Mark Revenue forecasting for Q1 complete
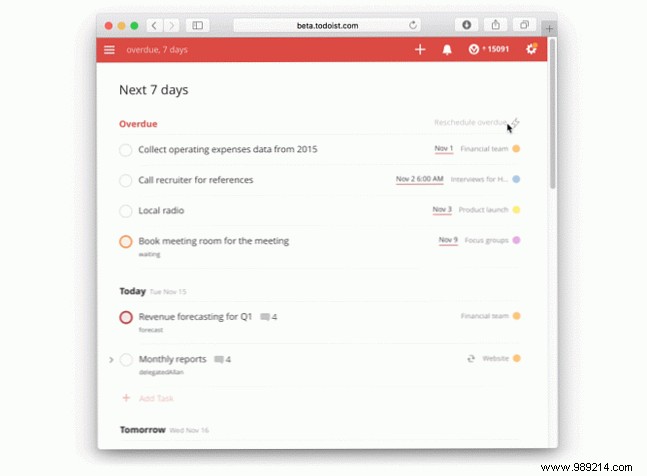The width and height of the screenshot is (647, 476). pyautogui.click(x=126, y=317)
